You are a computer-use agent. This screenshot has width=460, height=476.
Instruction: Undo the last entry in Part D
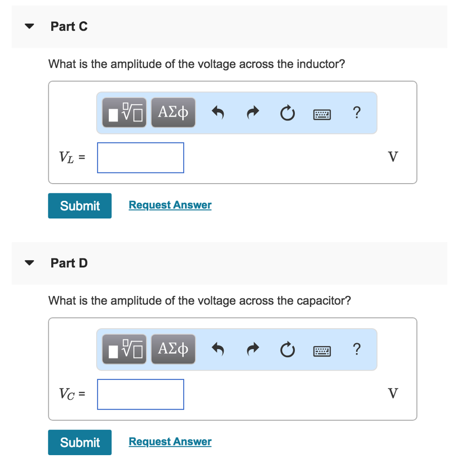coord(218,349)
